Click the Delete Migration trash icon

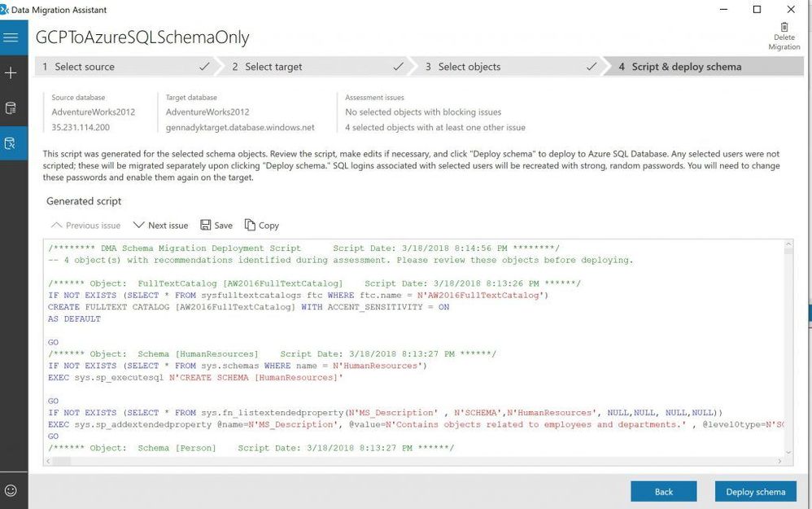click(784, 37)
